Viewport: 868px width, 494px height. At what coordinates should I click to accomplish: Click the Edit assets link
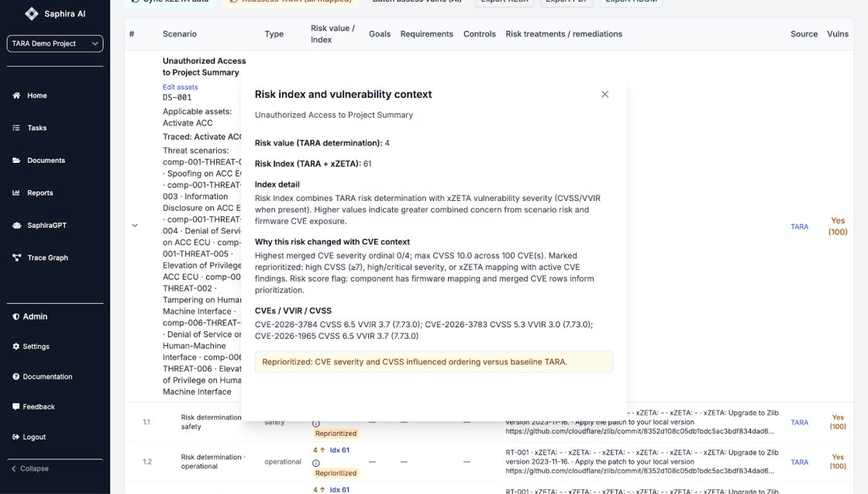180,87
